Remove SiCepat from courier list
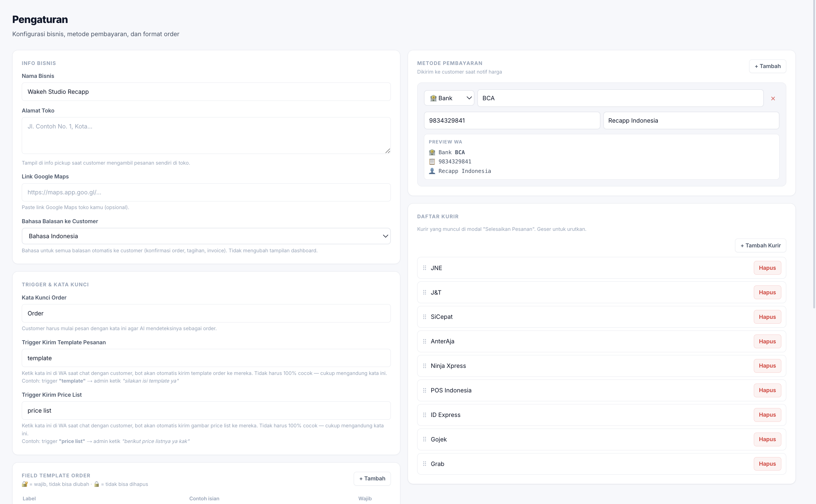Screen dimensions: 816x504 click(x=767, y=317)
